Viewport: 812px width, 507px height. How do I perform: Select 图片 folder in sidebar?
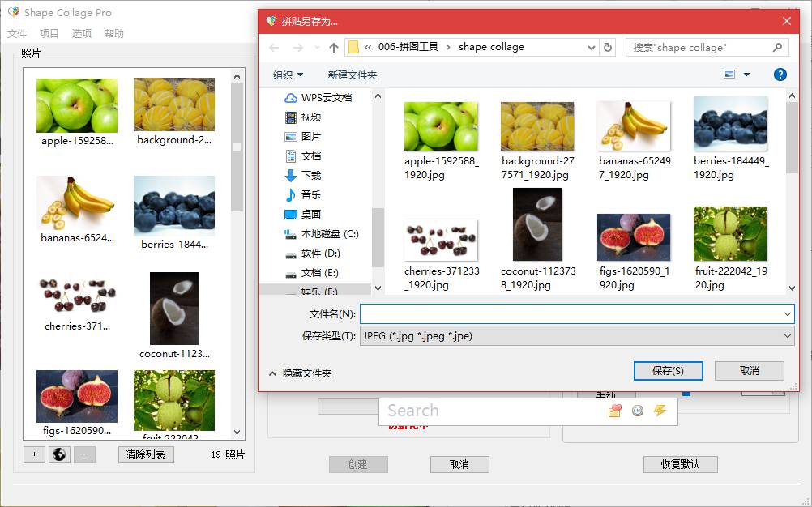(x=304, y=137)
